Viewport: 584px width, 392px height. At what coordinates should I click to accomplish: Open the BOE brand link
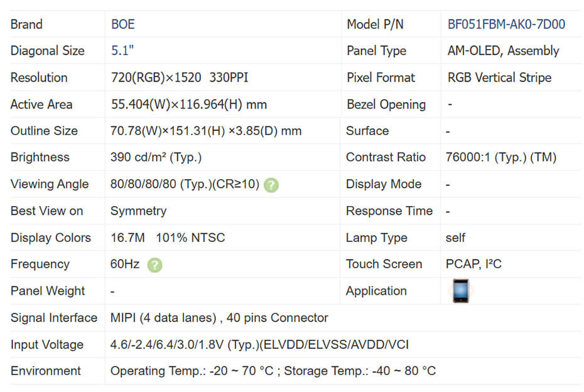click(123, 24)
